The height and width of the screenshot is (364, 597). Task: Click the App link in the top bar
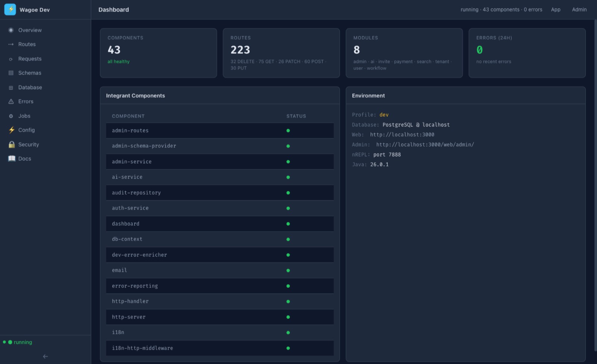click(556, 10)
